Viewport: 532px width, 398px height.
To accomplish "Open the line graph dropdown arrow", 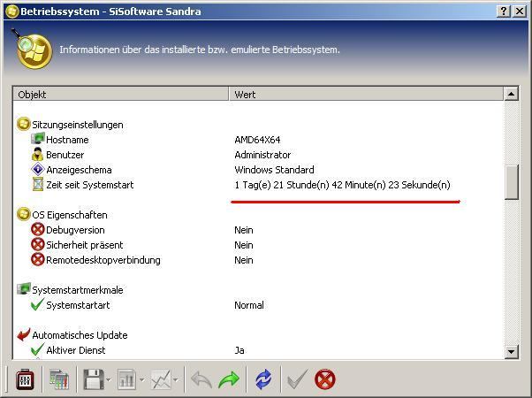I will (x=176, y=379).
